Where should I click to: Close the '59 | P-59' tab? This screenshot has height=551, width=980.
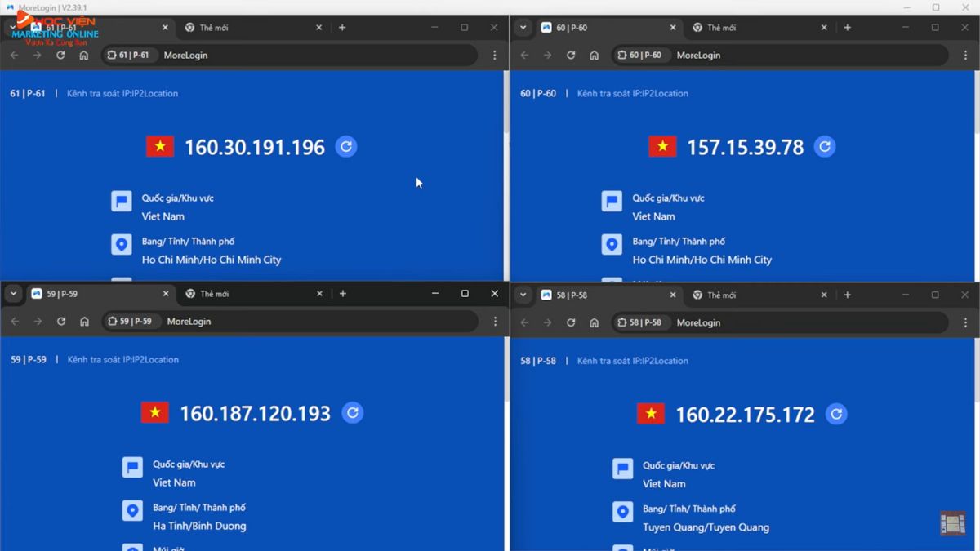click(166, 294)
